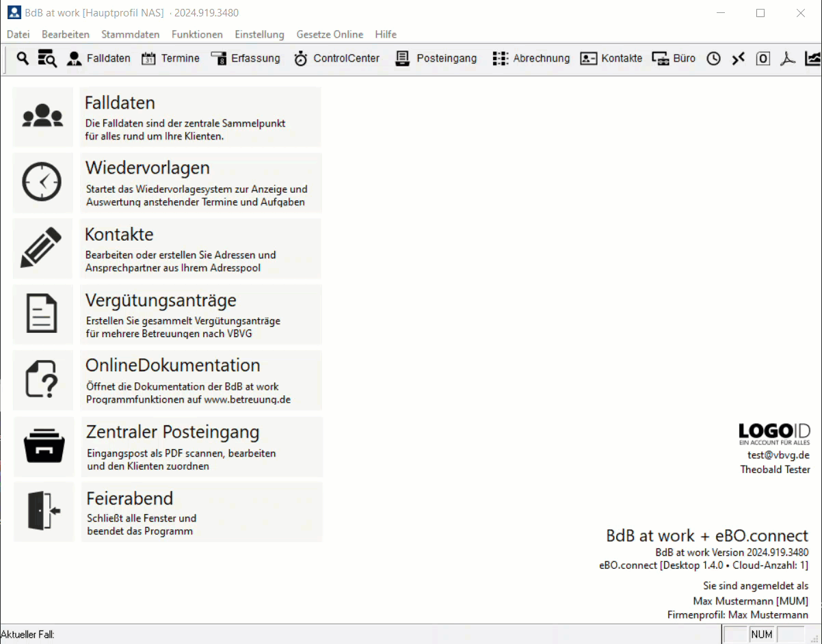
Task: Open the Falldaten tile
Action: [200, 116]
